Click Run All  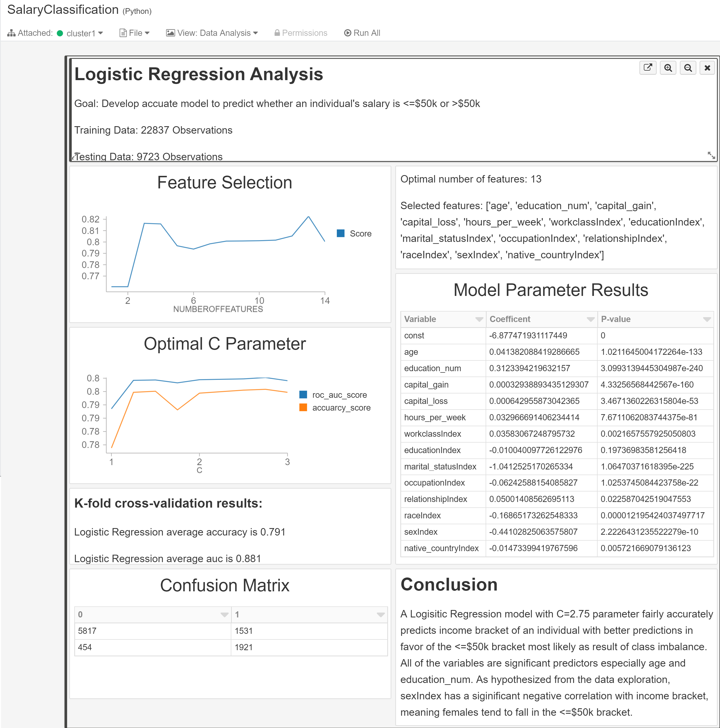362,33
